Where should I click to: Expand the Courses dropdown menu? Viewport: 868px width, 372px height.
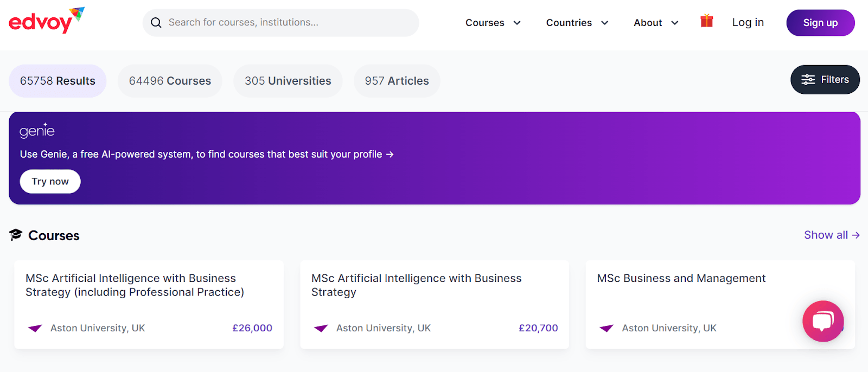tap(493, 23)
